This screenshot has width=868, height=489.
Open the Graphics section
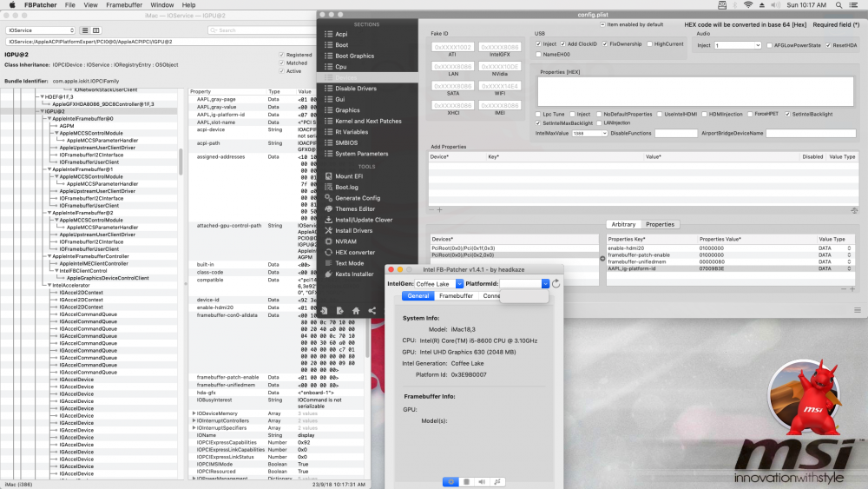tap(347, 110)
